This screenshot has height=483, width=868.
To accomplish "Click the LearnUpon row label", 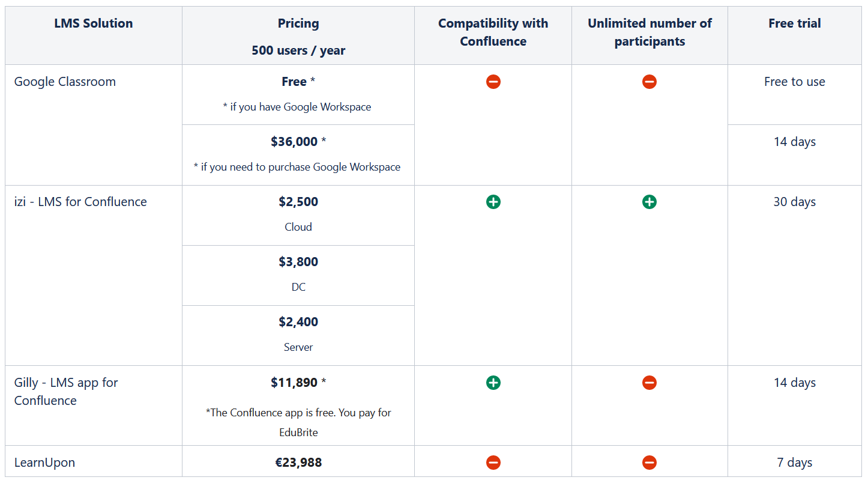I will 44,463.
